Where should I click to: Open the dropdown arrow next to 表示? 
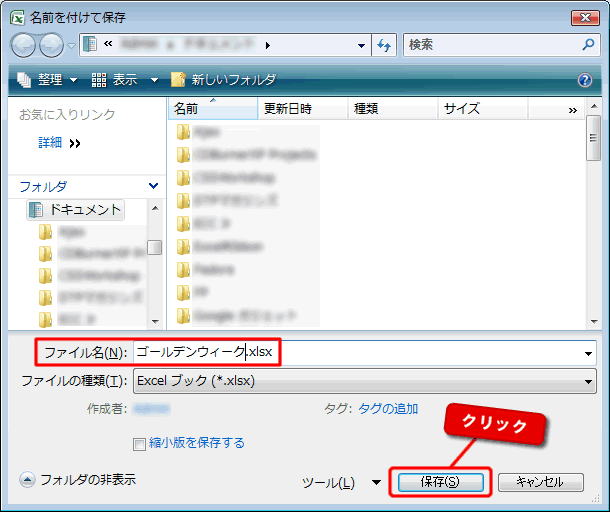[154, 80]
